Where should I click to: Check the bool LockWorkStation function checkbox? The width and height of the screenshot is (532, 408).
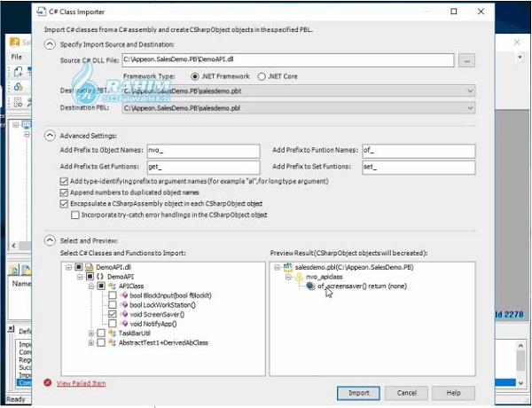coord(113,305)
